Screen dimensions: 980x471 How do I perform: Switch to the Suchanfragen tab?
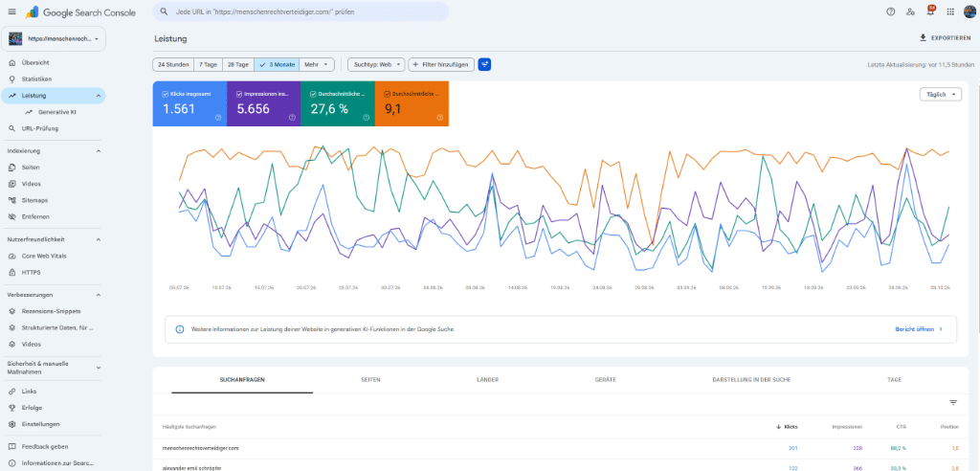click(x=242, y=380)
